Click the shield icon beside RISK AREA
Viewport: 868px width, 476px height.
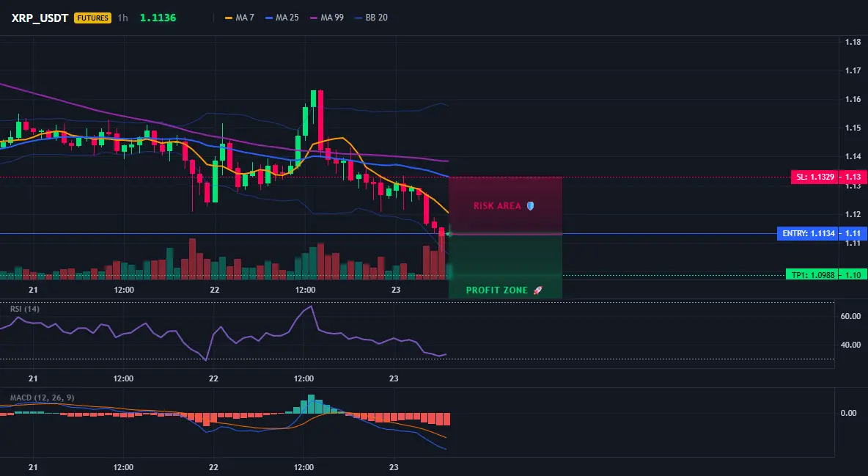[x=530, y=205]
